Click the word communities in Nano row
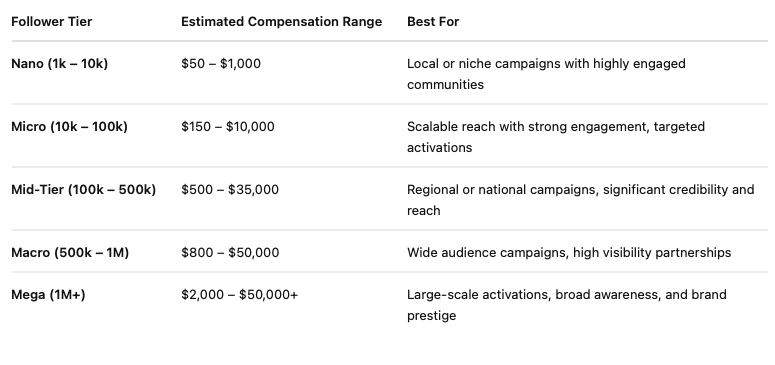Screen dimensions: 775x365 pyautogui.click(x=445, y=85)
